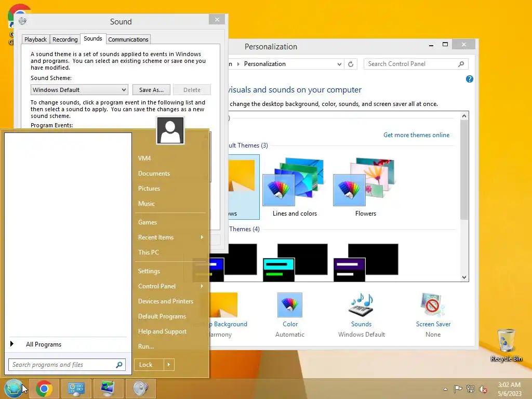The height and width of the screenshot is (399, 532).
Task: Expand the Control Panel submenu arrow
Action: [202, 286]
